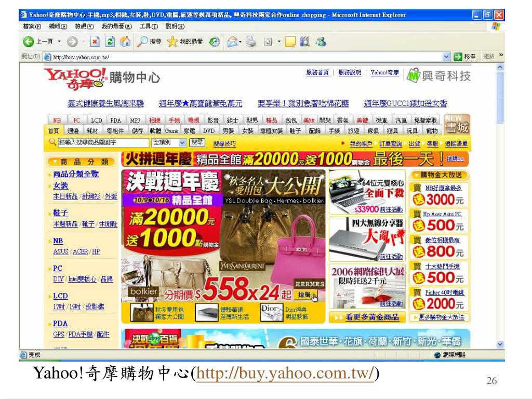Click the Mail envelope icon

tap(232, 42)
